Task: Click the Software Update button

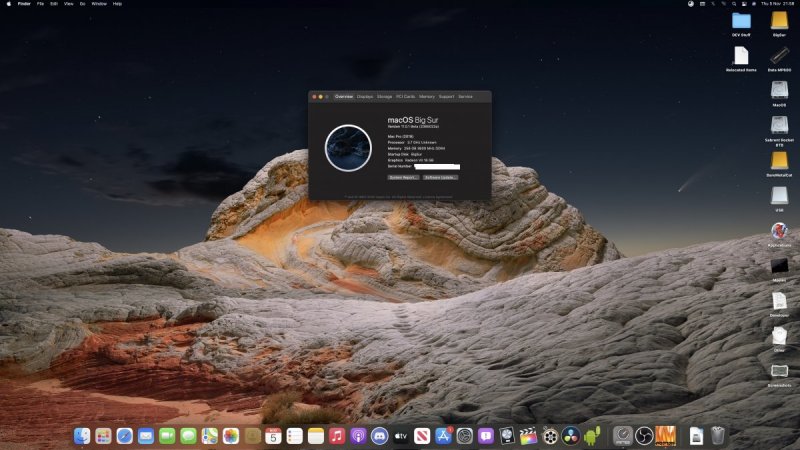Action: pyautogui.click(x=440, y=177)
